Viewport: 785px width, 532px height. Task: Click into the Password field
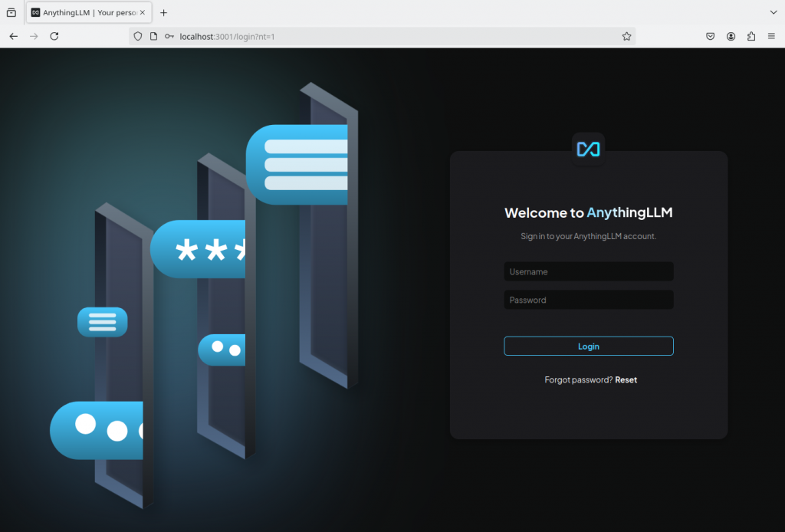pos(588,300)
